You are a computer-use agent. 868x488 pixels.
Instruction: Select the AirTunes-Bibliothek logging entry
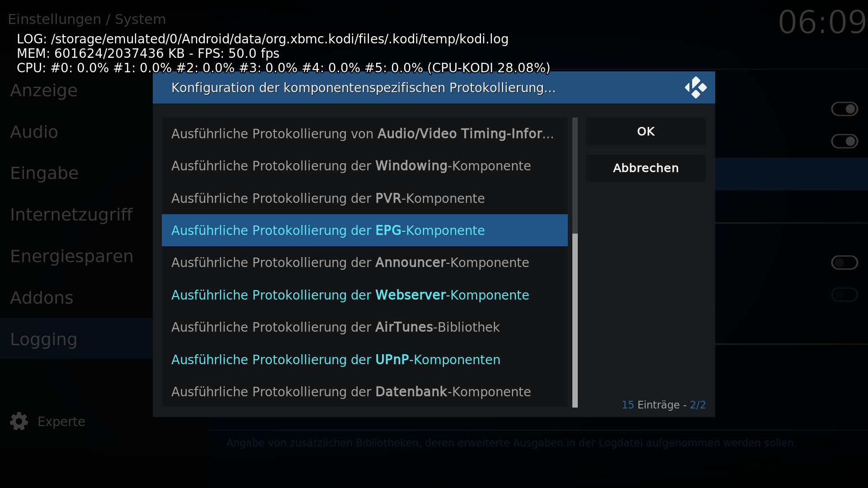click(365, 327)
